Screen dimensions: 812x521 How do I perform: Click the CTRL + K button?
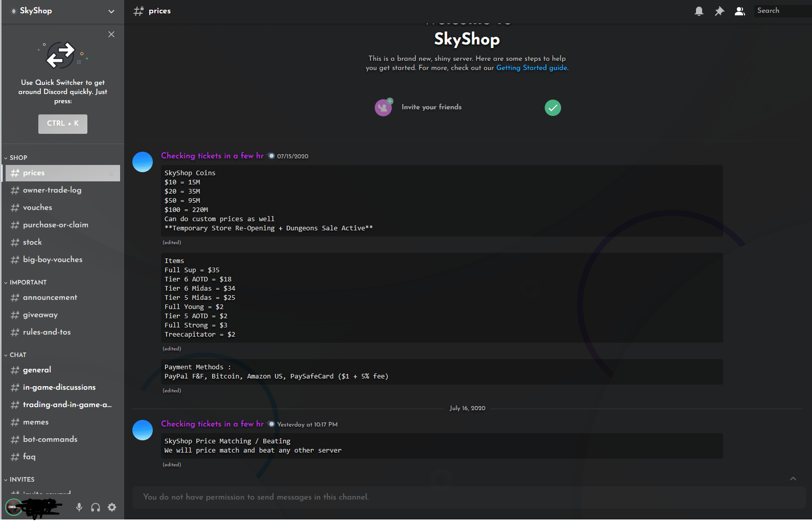coord(63,124)
